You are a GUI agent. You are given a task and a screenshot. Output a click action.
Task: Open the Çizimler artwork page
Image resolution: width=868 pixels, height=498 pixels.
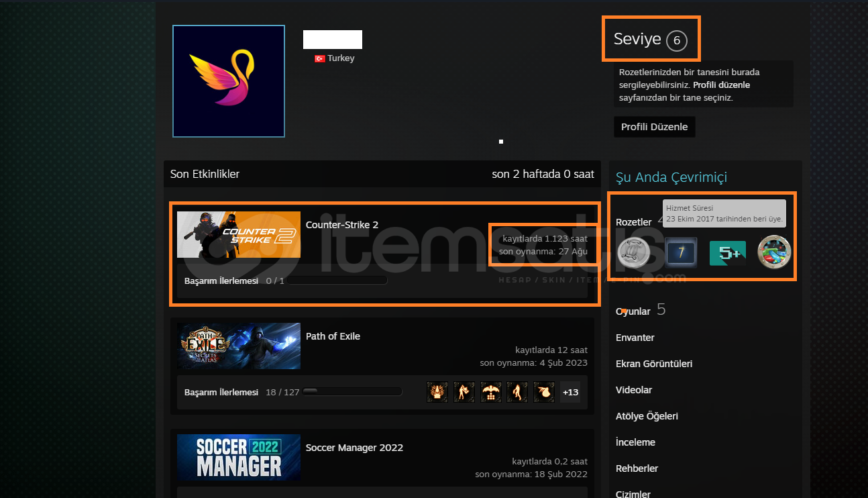pos(633,494)
